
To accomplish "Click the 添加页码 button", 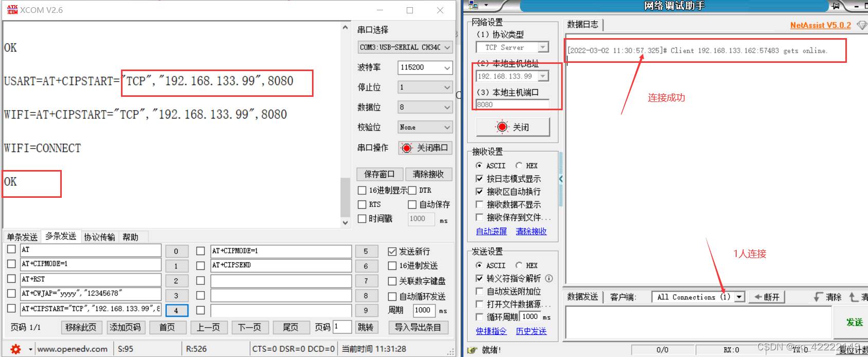I will coord(125,327).
